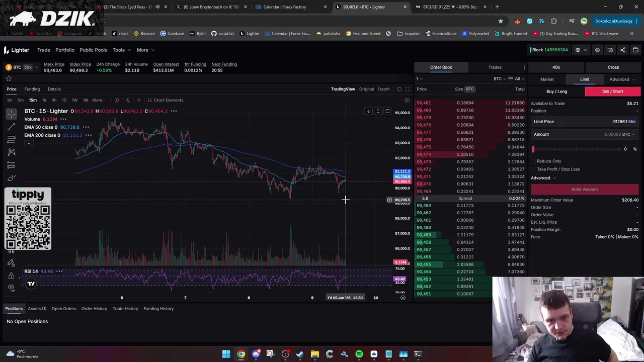
Task: Open language globe dropdown
Action: coord(580,50)
